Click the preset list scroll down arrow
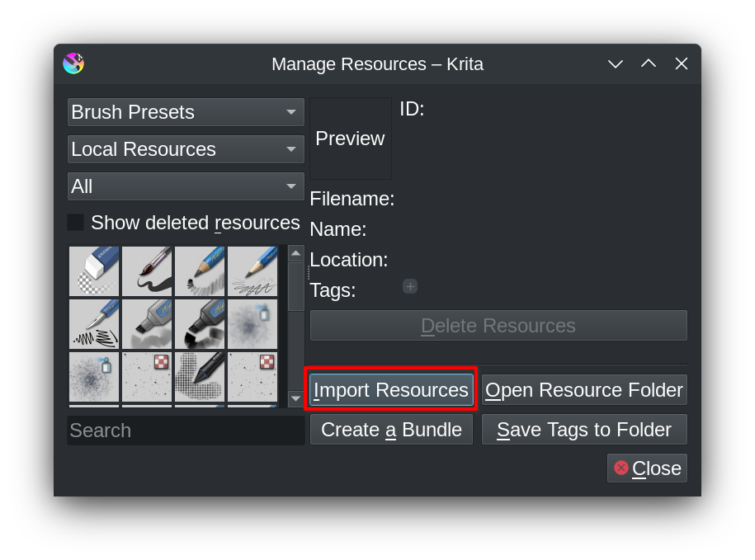Screen dimensions: 755x560 (x=295, y=398)
